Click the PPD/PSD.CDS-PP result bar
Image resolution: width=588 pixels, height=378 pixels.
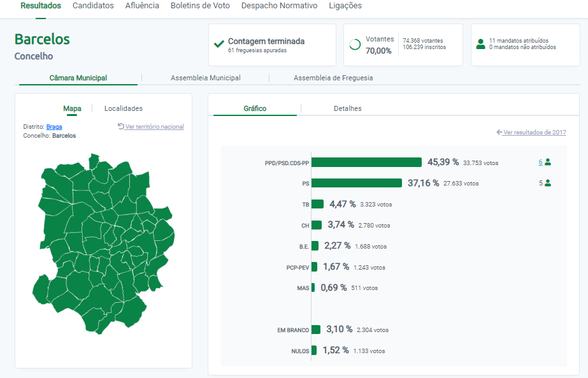point(366,163)
